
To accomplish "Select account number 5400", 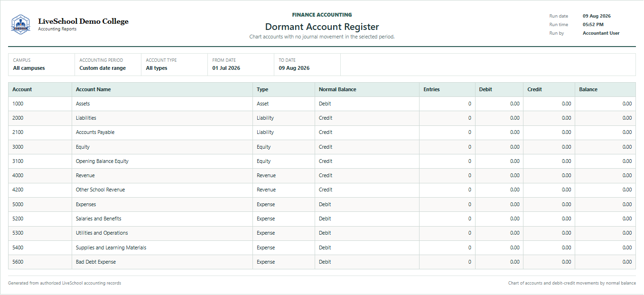I will [18, 247].
